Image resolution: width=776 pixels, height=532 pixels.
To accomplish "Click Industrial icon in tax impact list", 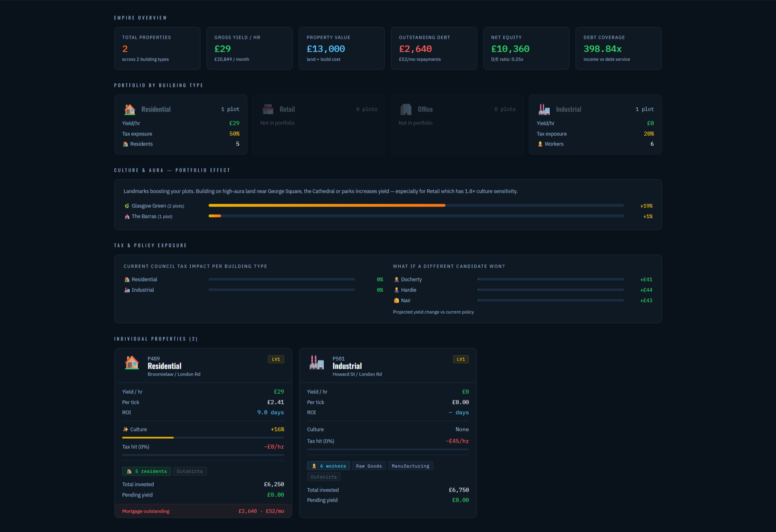I will point(127,290).
